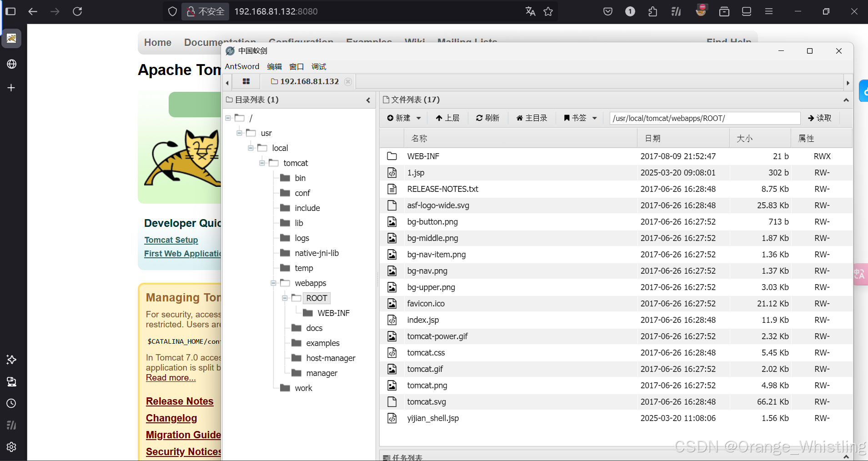Refresh the file list with 刷新

pos(487,118)
